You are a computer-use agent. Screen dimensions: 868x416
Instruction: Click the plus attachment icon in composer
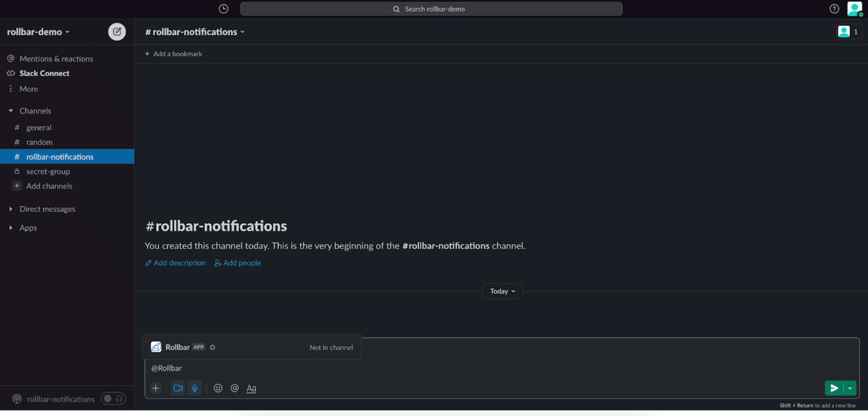coord(156,388)
